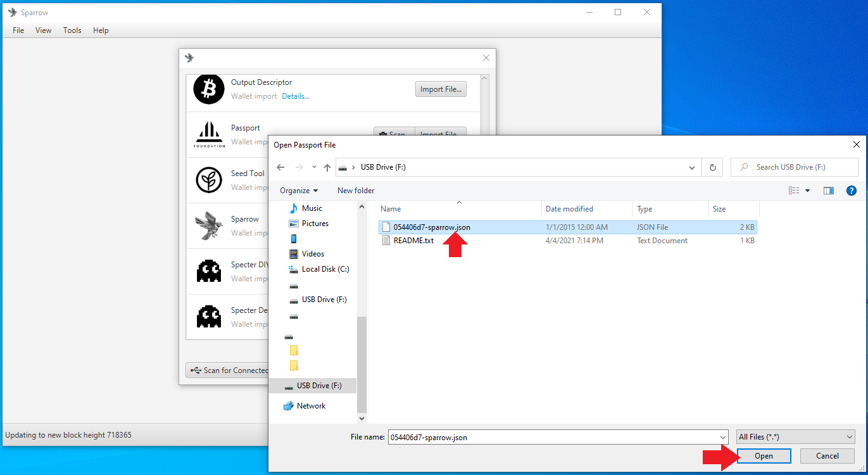The width and height of the screenshot is (868, 475).
Task: Open the file dialog help icon
Action: pos(852,191)
